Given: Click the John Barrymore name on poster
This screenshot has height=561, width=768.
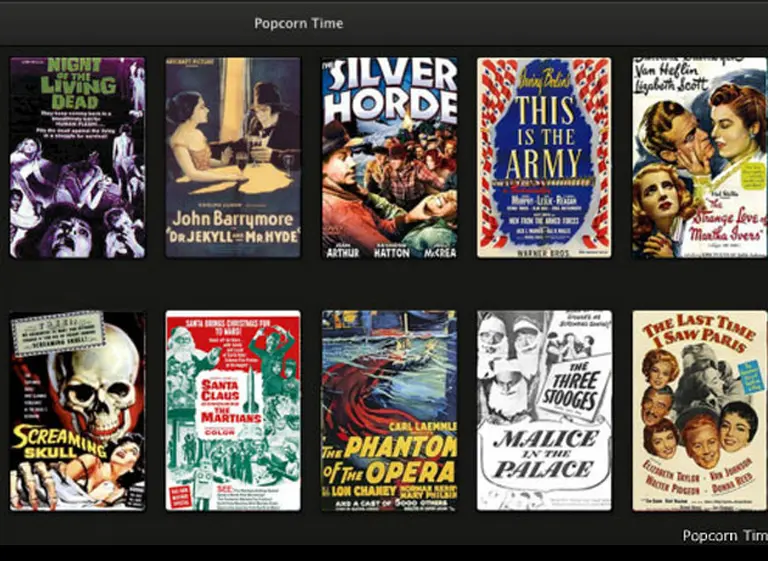Looking at the screenshot, I should pyautogui.click(x=232, y=217).
